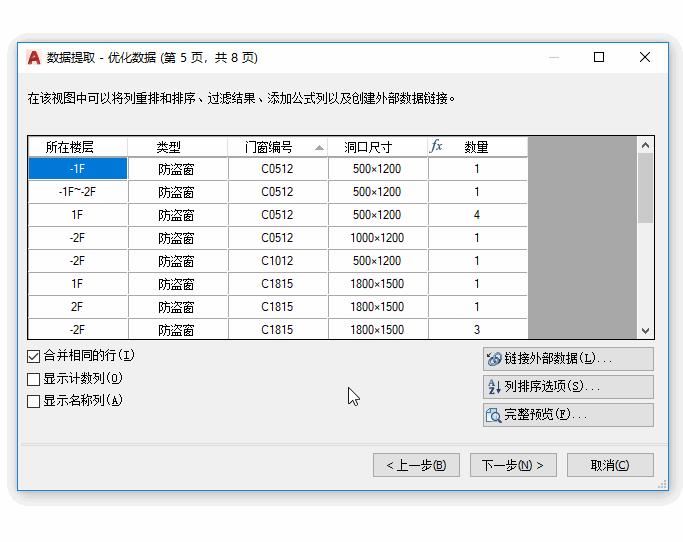683x542 pixels.
Task: Close the 数据提取 dialog window
Action: click(x=645, y=57)
